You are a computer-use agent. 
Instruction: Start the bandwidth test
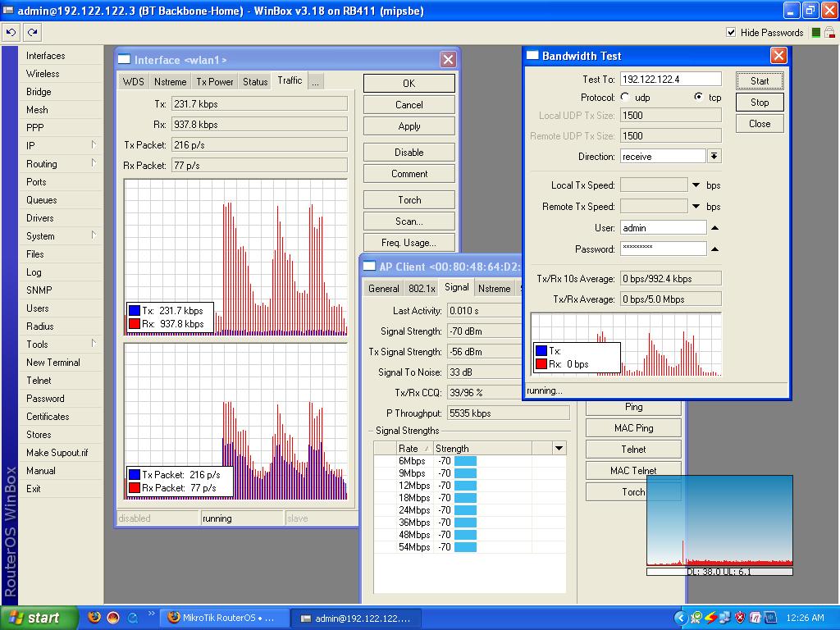[x=760, y=81]
